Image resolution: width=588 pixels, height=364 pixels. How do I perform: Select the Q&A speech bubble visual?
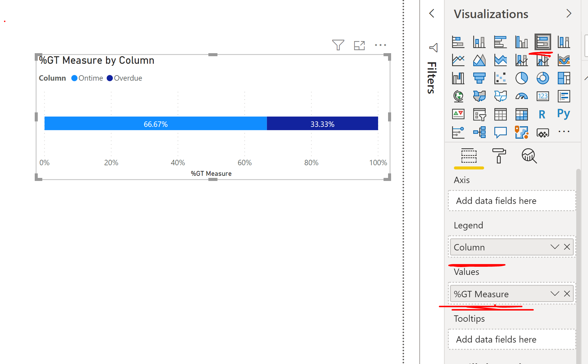tap(500, 132)
